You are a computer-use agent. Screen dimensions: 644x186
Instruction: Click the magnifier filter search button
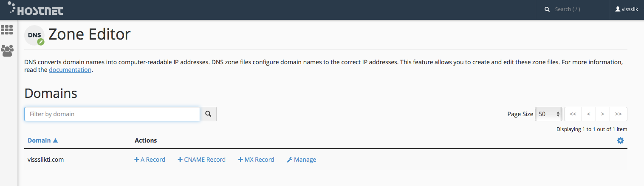[208, 114]
